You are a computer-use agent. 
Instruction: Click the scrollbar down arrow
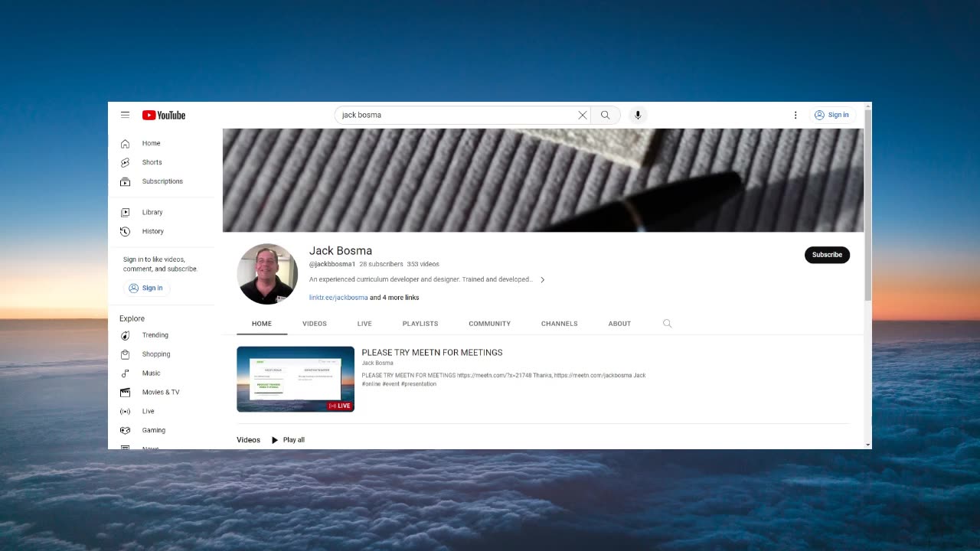[x=867, y=445]
